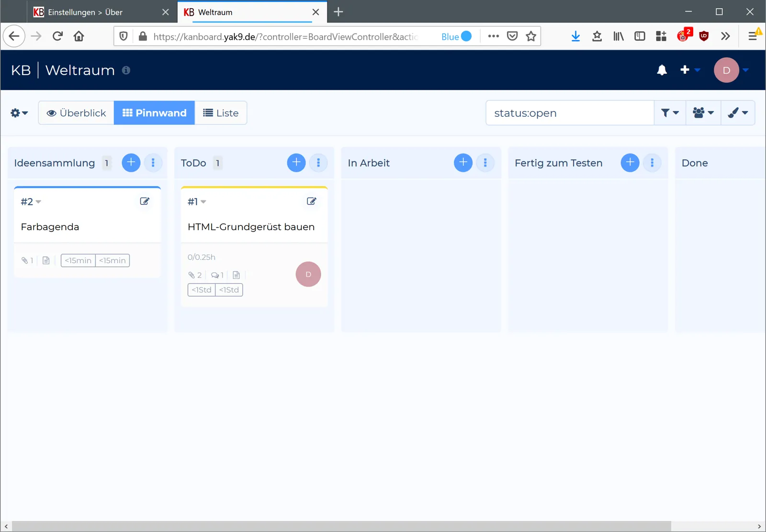Screen dimensions: 766x532
Task: Switch to the Liste view
Action: coord(221,113)
